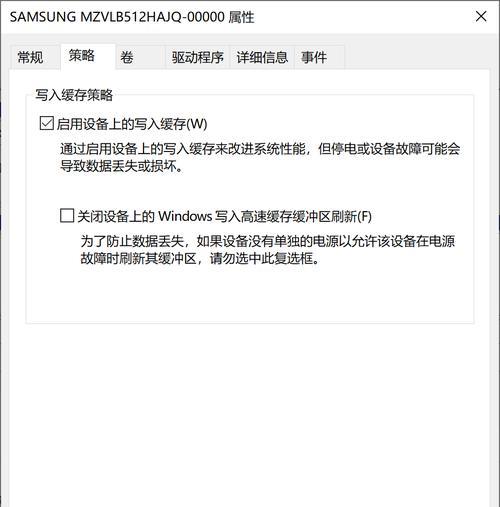
Task: Close the SAMSUNG properties dialog
Action: click(481, 16)
